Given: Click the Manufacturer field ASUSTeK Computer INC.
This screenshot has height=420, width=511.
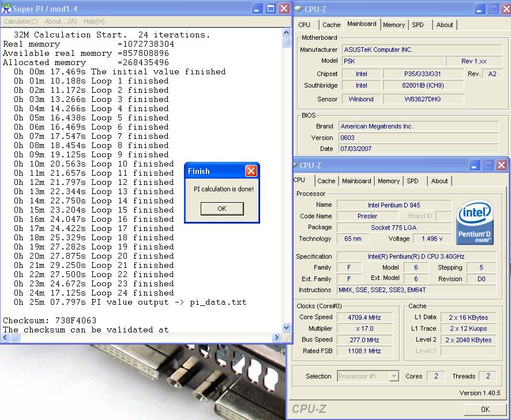Looking at the screenshot, I should (x=422, y=50).
